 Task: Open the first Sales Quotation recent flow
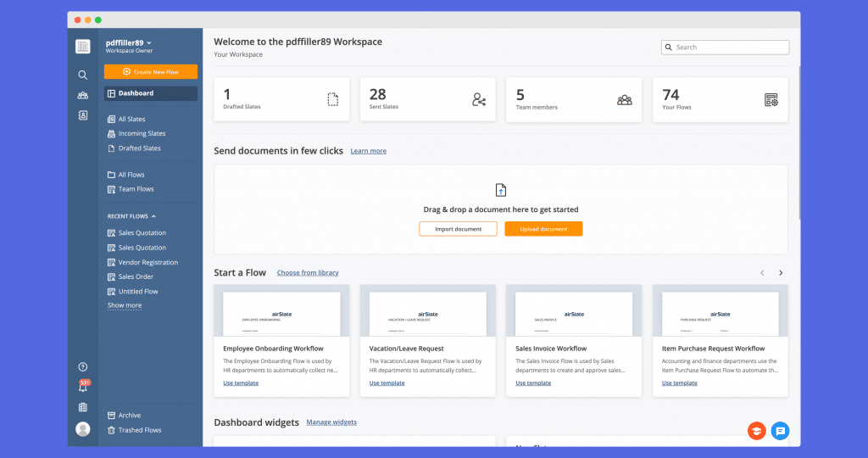coord(136,232)
